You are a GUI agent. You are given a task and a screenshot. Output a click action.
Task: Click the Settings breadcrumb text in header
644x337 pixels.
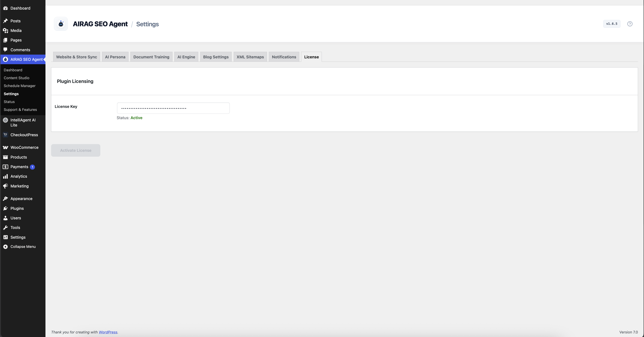pos(147,24)
